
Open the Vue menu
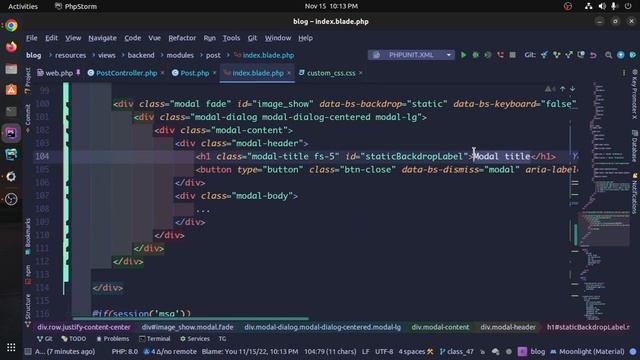click(154, 38)
